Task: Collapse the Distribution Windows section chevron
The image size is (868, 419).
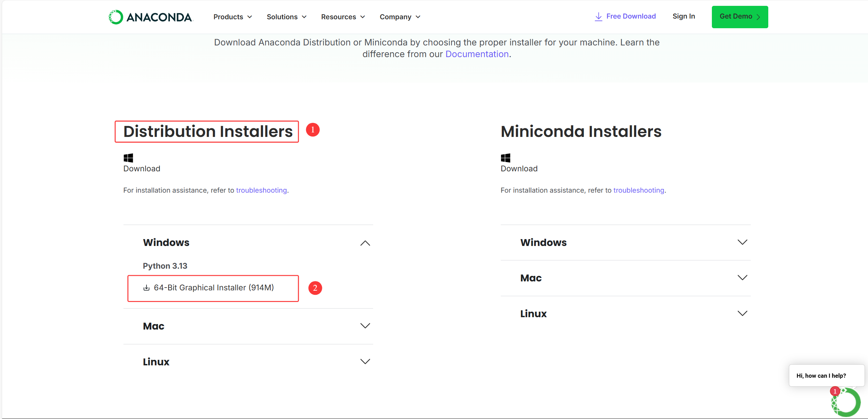Action: [365, 243]
